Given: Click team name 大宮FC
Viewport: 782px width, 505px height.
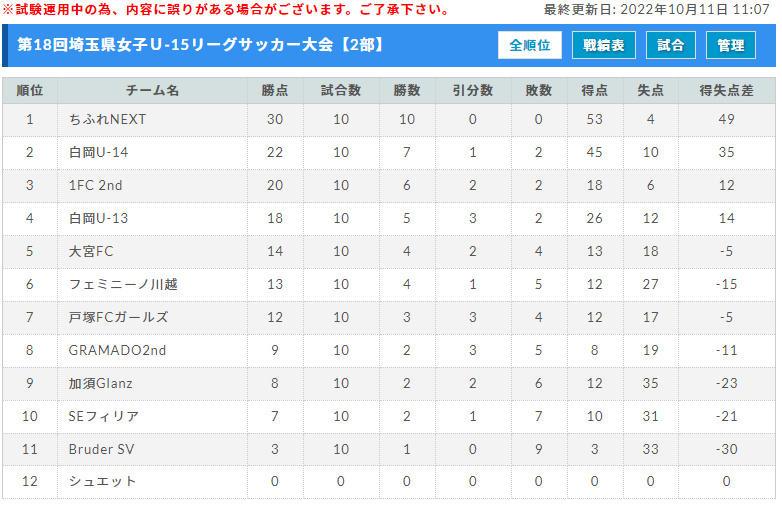Looking at the screenshot, I should click(91, 251).
